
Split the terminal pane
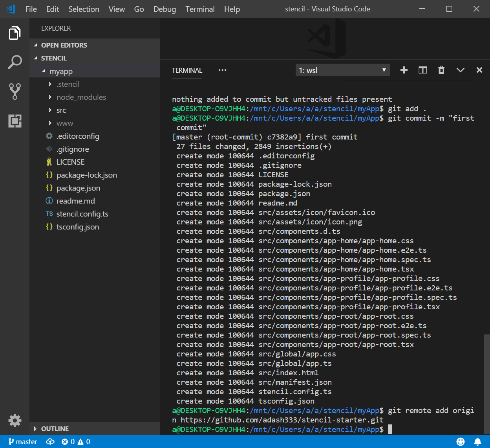click(422, 70)
